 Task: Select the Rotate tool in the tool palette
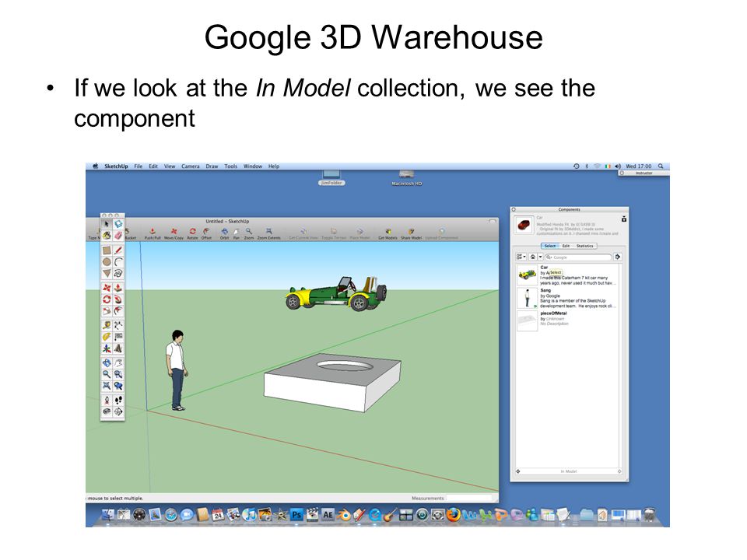pyautogui.click(x=107, y=299)
